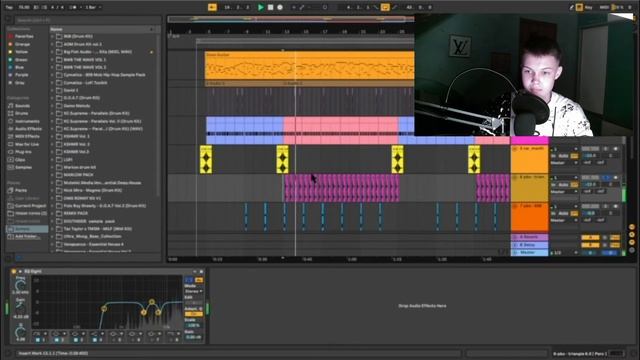Arm track 7 for recording
This screenshot has width=640, height=360.
click(616, 207)
